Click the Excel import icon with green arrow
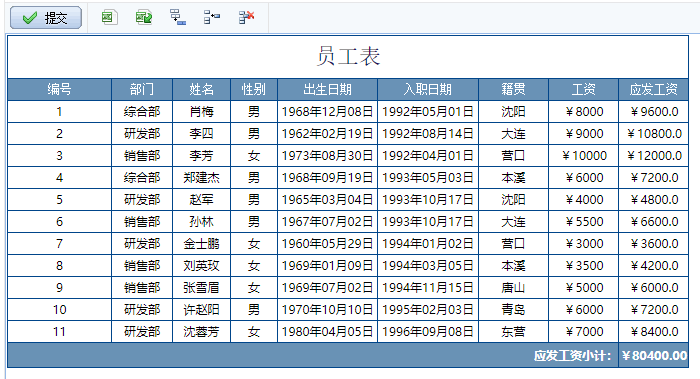The width and height of the screenshot is (700, 379). (144, 17)
